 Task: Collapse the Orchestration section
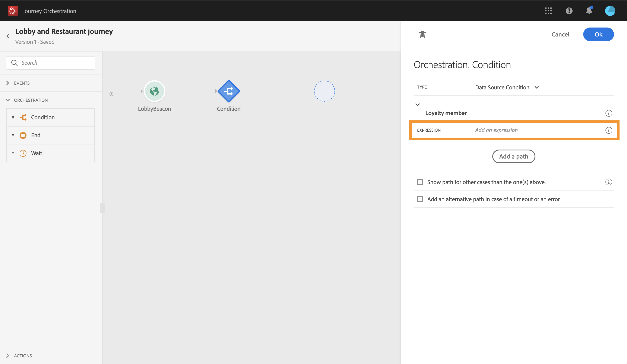[8, 100]
